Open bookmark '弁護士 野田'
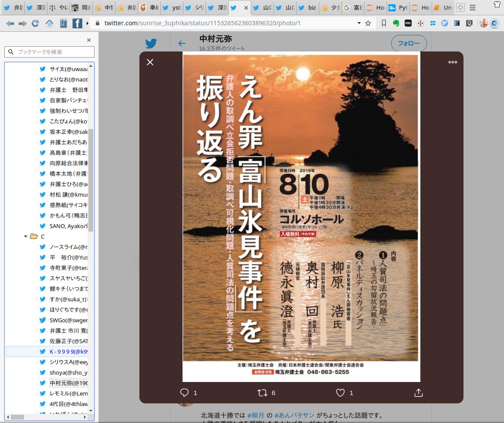 click(x=64, y=90)
